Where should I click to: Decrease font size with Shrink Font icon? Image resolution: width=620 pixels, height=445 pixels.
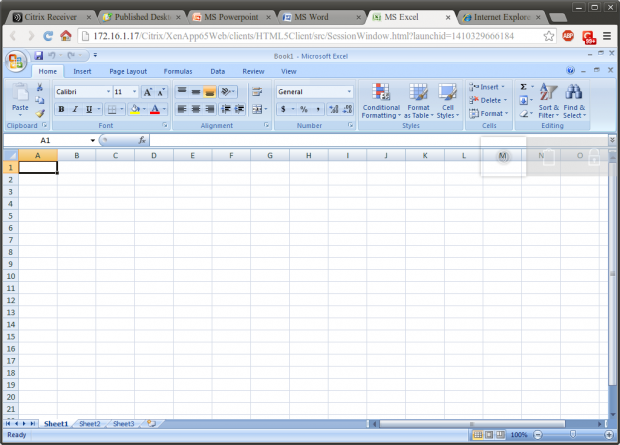coord(161,92)
